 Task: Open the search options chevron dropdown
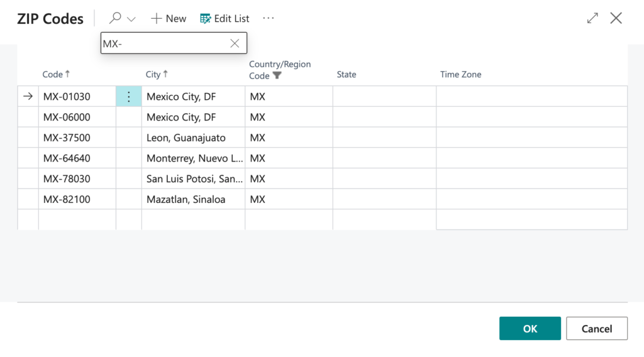click(x=131, y=19)
